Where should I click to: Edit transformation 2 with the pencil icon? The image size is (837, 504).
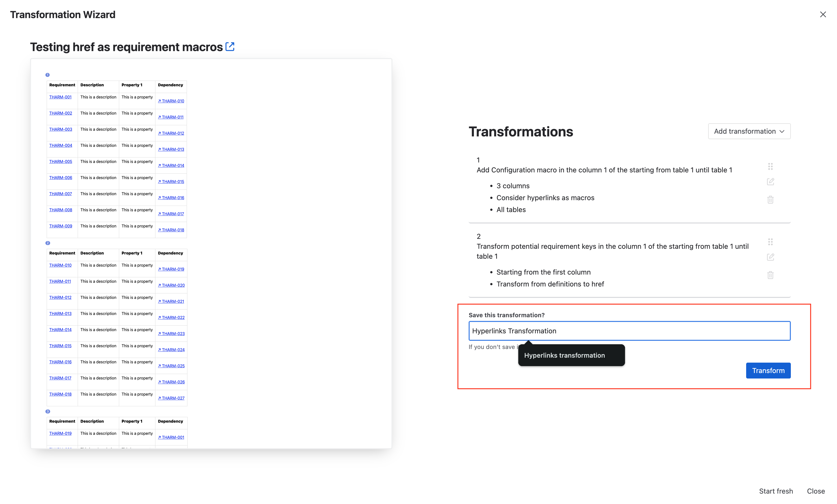click(x=770, y=257)
